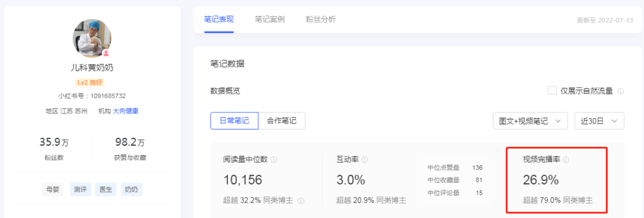644x218 pixels.
Task: Select the 日常笔记 toggle option
Action: pos(234,121)
